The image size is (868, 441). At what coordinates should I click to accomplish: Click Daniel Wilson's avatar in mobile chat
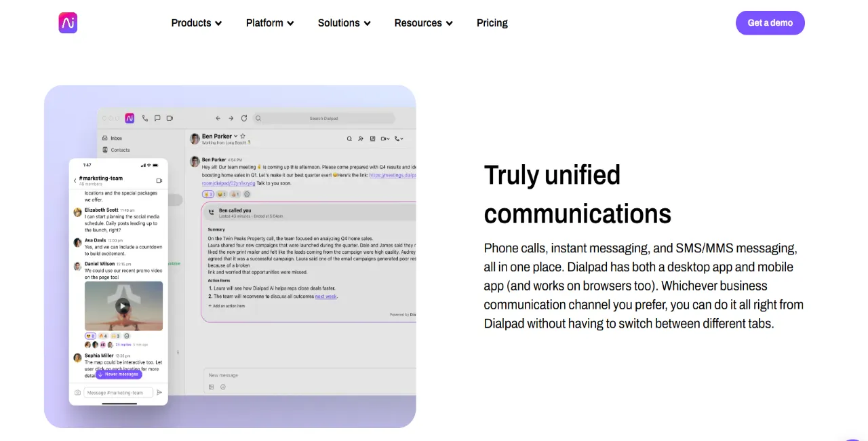click(x=78, y=265)
